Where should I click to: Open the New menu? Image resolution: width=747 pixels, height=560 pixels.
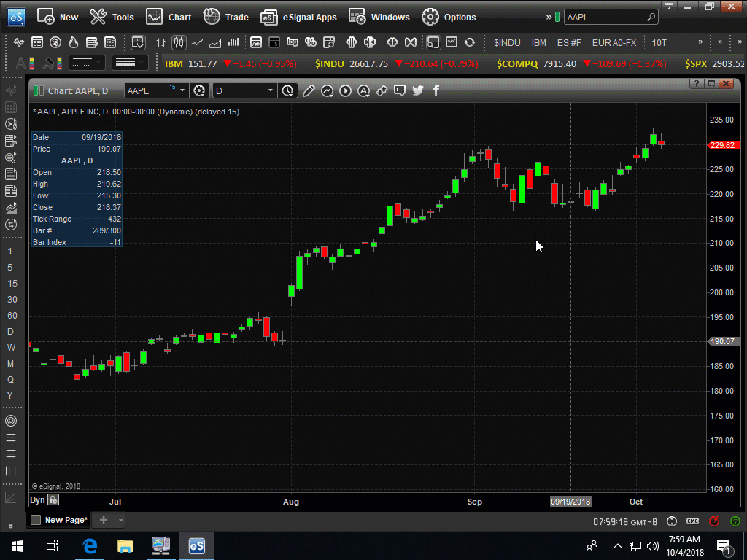tap(58, 17)
